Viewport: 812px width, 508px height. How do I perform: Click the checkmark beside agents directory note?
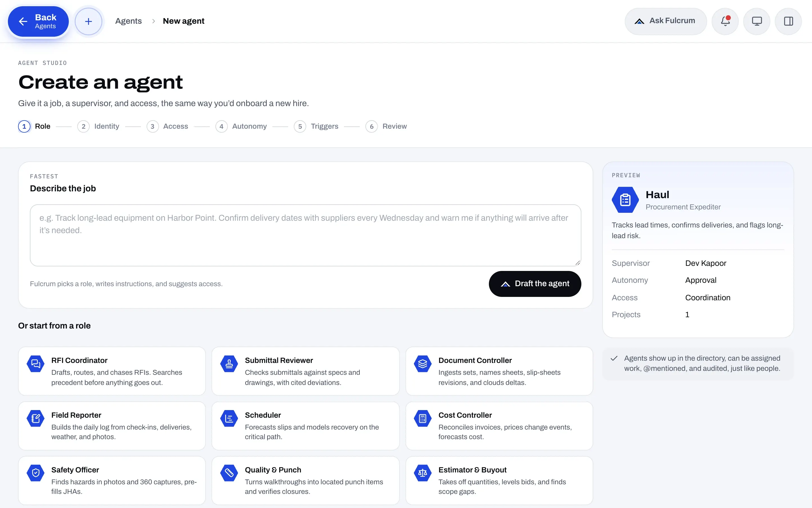(614, 358)
